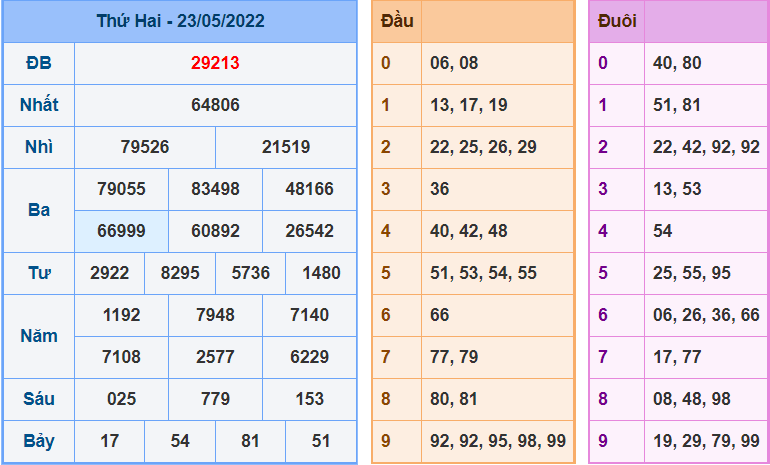Viewport: 770px width, 465px height.
Task: Select Đầu row values 13, 17, 19
Action: click(x=468, y=105)
